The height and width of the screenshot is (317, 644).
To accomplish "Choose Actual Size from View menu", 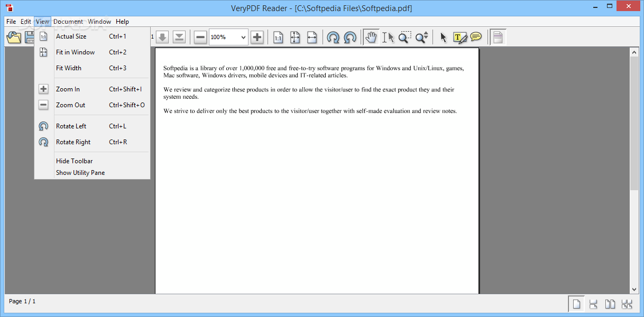I will 92,36.
